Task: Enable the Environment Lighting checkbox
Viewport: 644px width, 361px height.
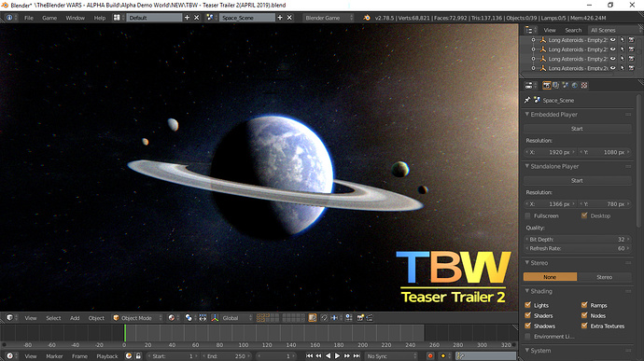Action: (x=527, y=337)
